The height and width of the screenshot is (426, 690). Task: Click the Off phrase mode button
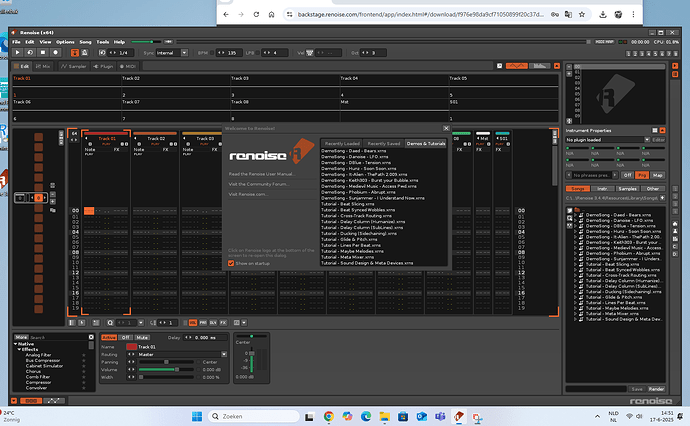pyautogui.click(x=627, y=175)
